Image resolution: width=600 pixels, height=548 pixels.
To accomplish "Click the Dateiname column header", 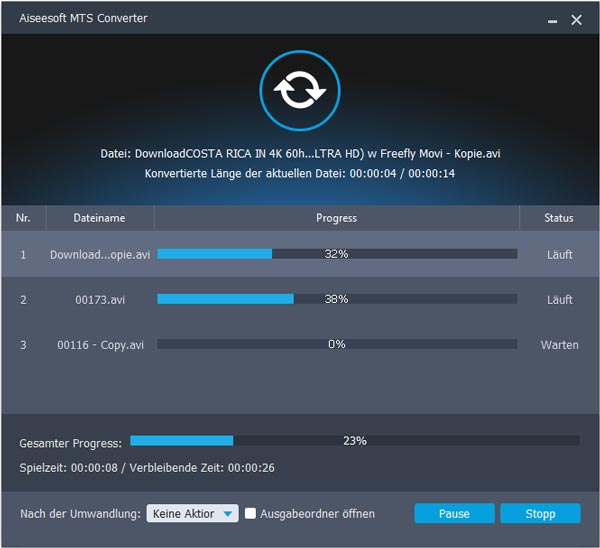I will click(x=99, y=218).
